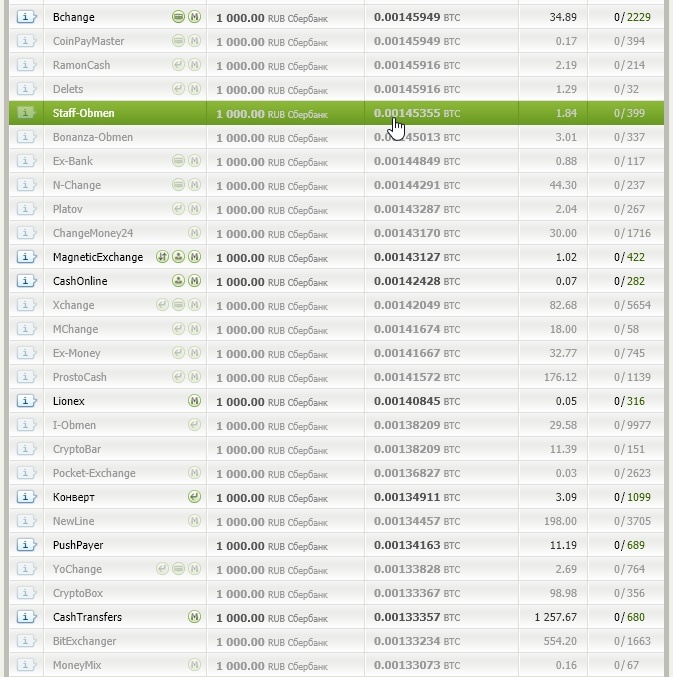The width and height of the screenshot is (673, 677).
Task: Select 1 000.00 RUB Сбербанк on CryptoBox row
Action: (272, 594)
